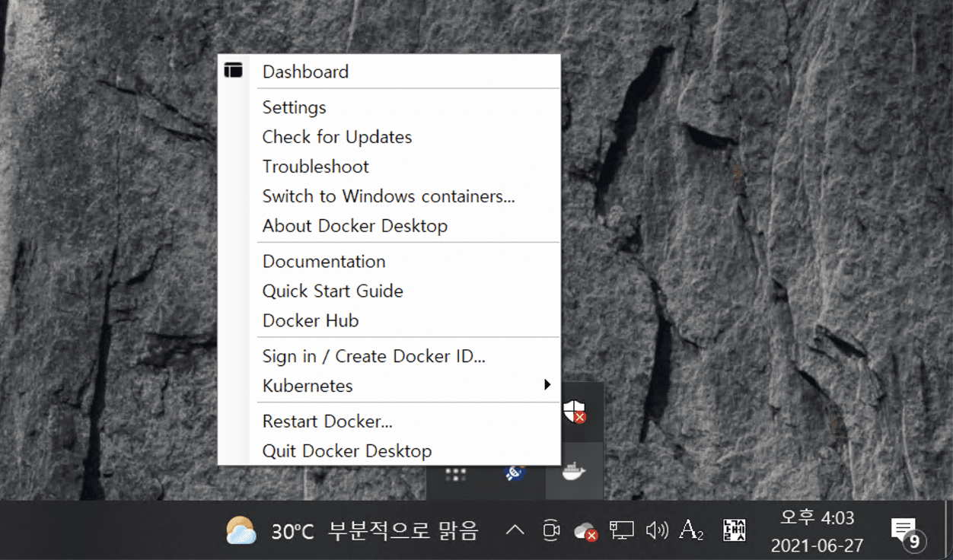Click the Hanja conversion tray icon
Screen dimensions: 953x560
735,530
